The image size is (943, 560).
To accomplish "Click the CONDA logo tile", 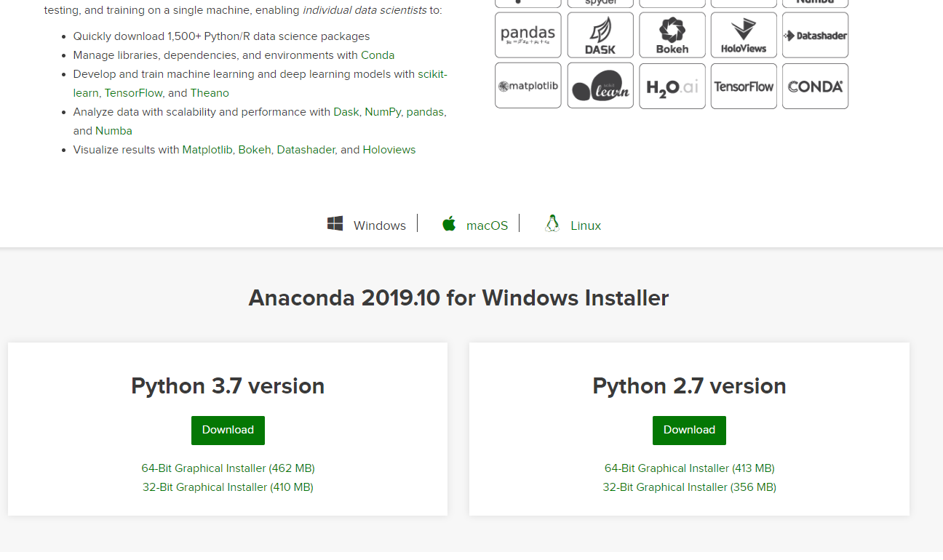I will coord(815,86).
